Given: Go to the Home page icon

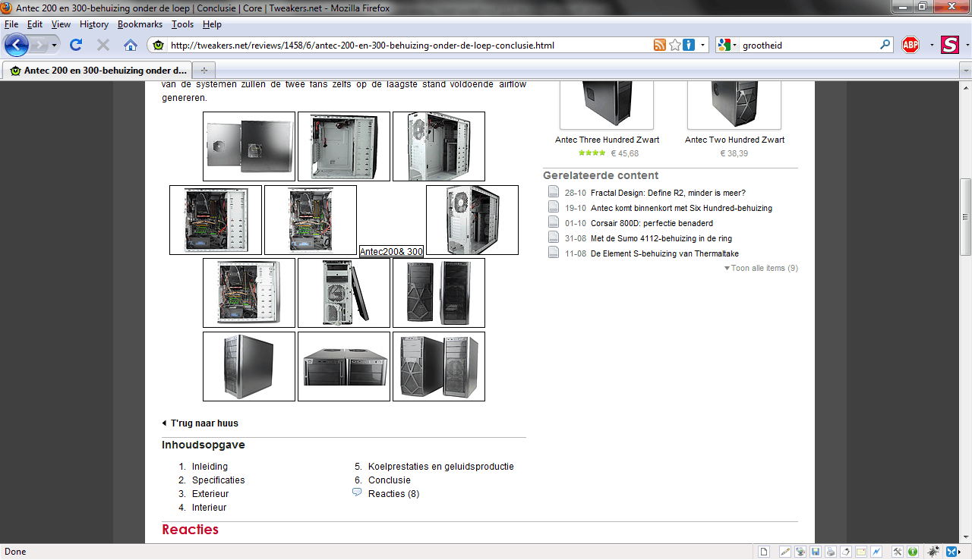Looking at the screenshot, I should tap(131, 46).
